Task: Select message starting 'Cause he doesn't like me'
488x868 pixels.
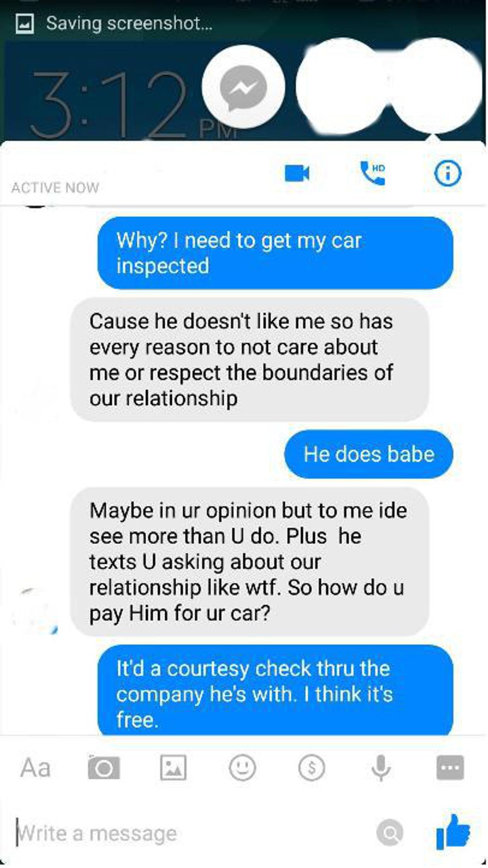Action: coord(249,360)
